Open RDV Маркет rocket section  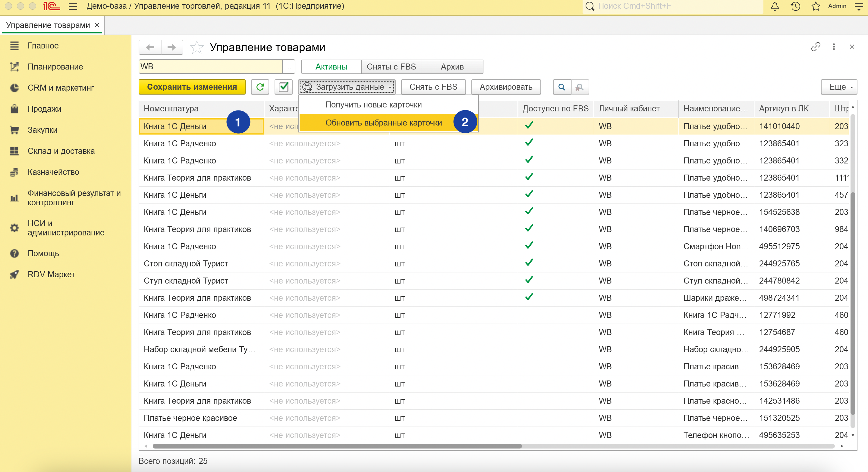[x=51, y=274]
